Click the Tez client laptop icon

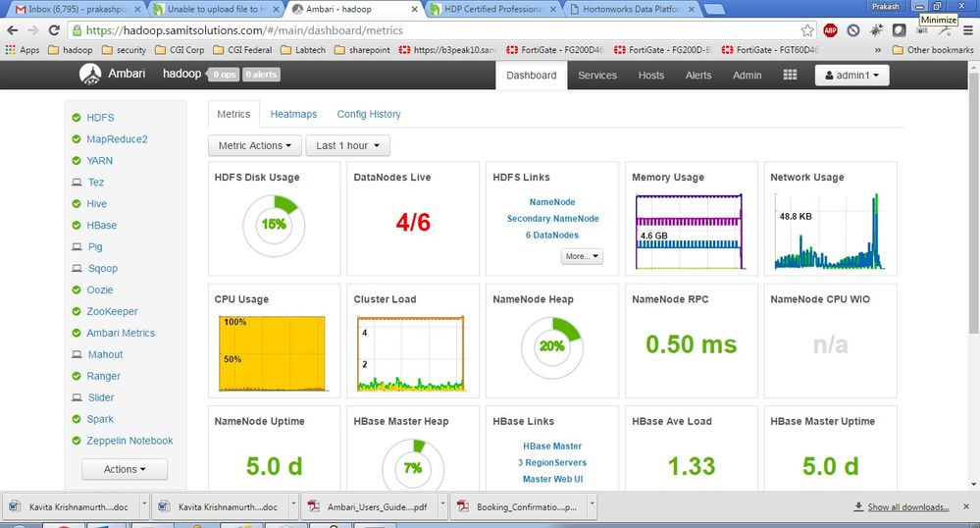(77, 182)
